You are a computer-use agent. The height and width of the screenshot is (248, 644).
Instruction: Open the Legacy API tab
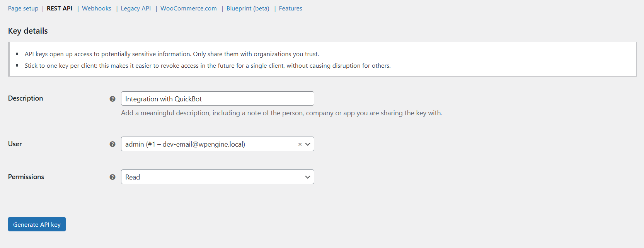click(x=136, y=8)
